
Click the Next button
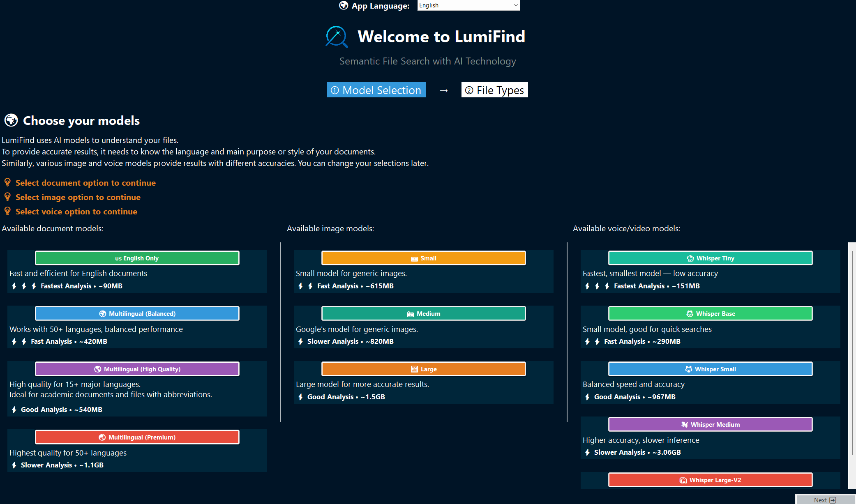click(x=825, y=499)
